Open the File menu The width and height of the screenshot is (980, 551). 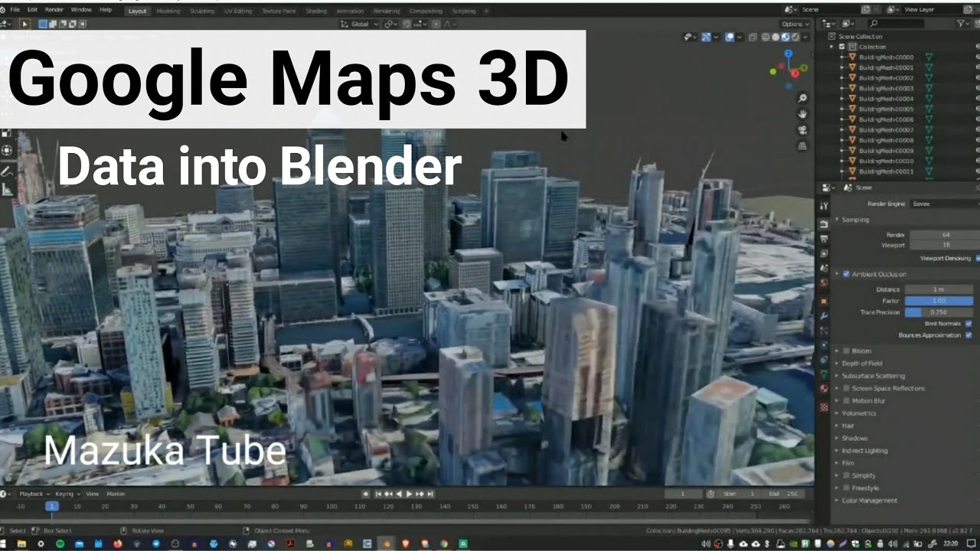15,10
